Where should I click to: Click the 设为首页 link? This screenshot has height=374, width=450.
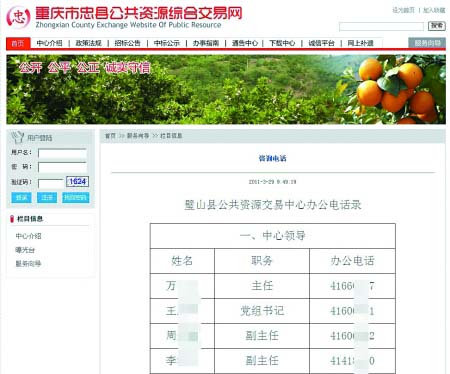403,10
